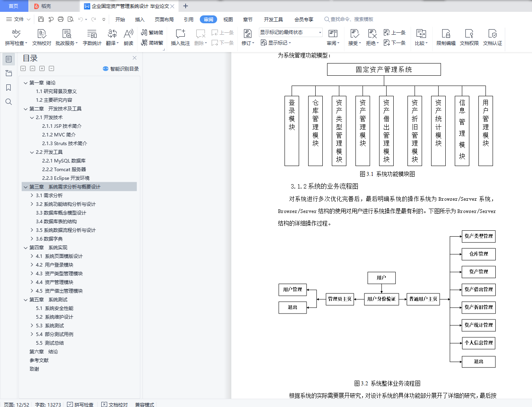
Task: Open the 显示标记 dropdown menu
Action: (x=275, y=43)
